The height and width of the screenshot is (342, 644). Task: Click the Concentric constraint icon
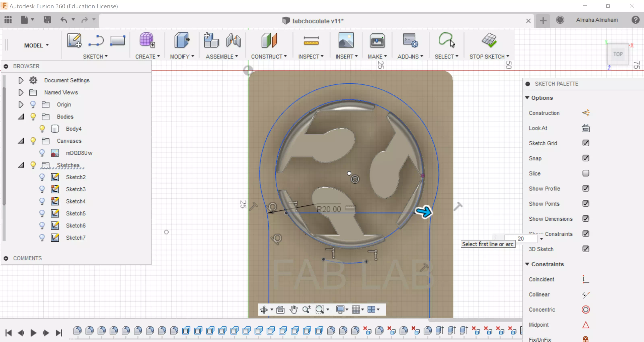(x=585, y=310)
